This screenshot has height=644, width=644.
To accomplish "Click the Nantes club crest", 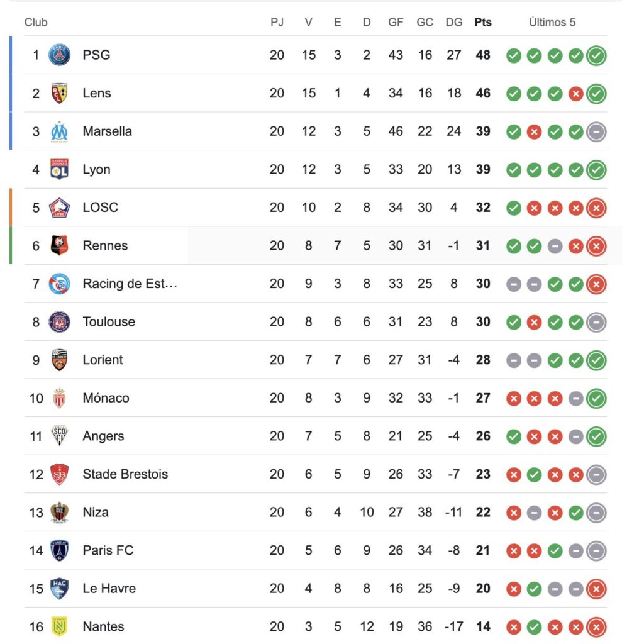I will [60, 626].
